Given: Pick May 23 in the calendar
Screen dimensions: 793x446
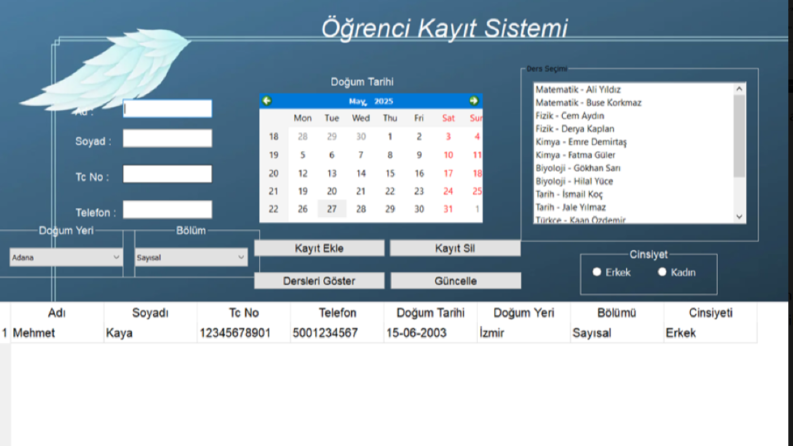Looking at the screenshot, I should 419,191.
